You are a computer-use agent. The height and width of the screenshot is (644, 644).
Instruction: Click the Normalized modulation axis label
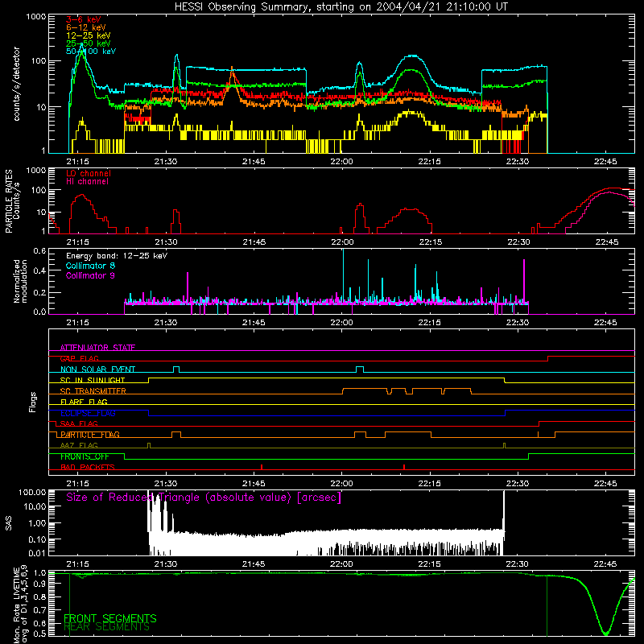(20, 281)
